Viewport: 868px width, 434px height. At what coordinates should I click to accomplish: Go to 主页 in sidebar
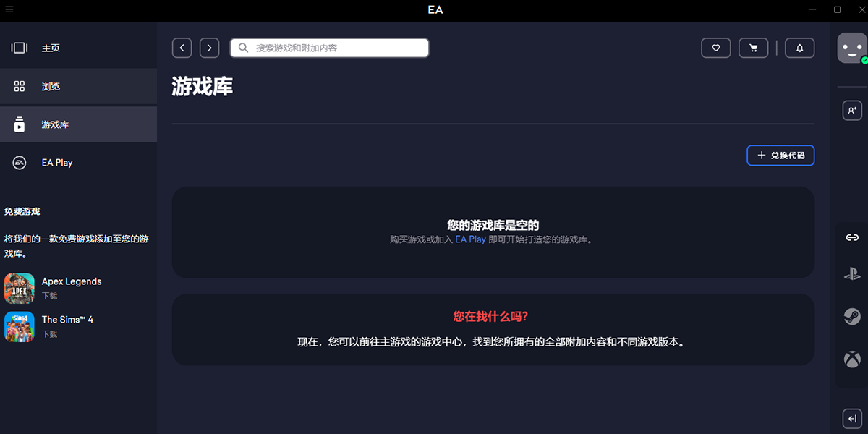(78, 48)
